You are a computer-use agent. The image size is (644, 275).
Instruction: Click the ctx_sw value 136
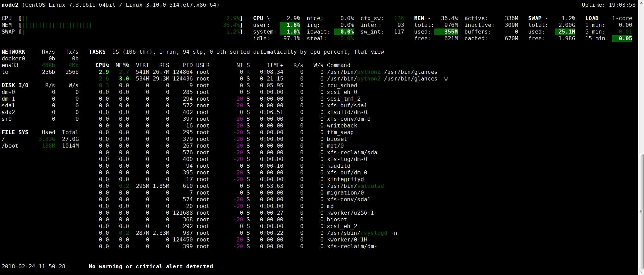point(399,18)
